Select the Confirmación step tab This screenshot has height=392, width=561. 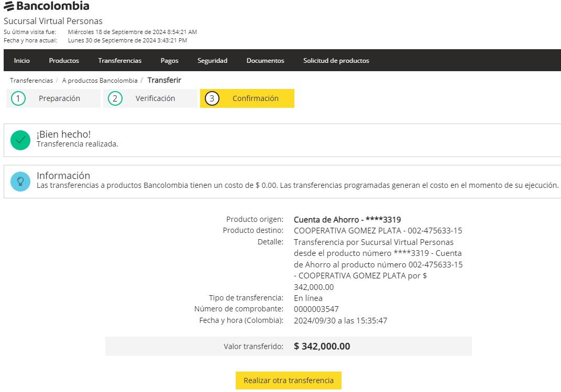(x=255, y=98)
